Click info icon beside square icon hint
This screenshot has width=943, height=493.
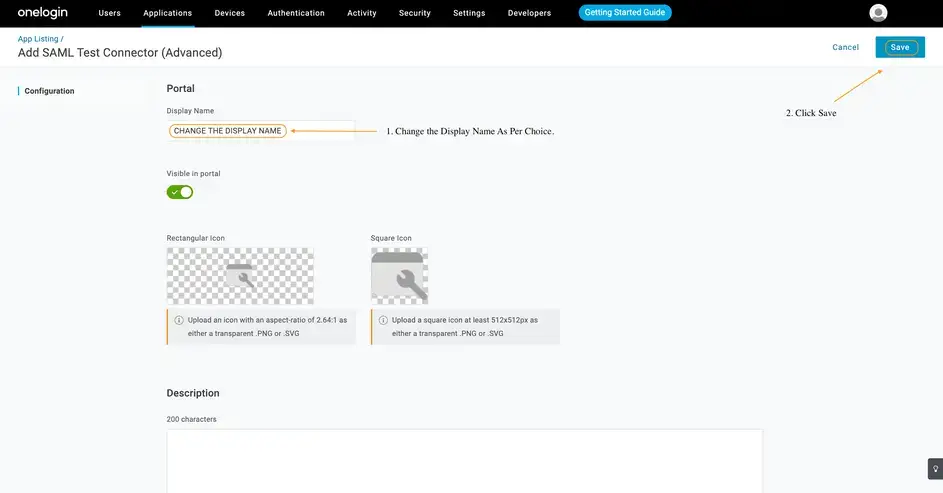(383, 321)
